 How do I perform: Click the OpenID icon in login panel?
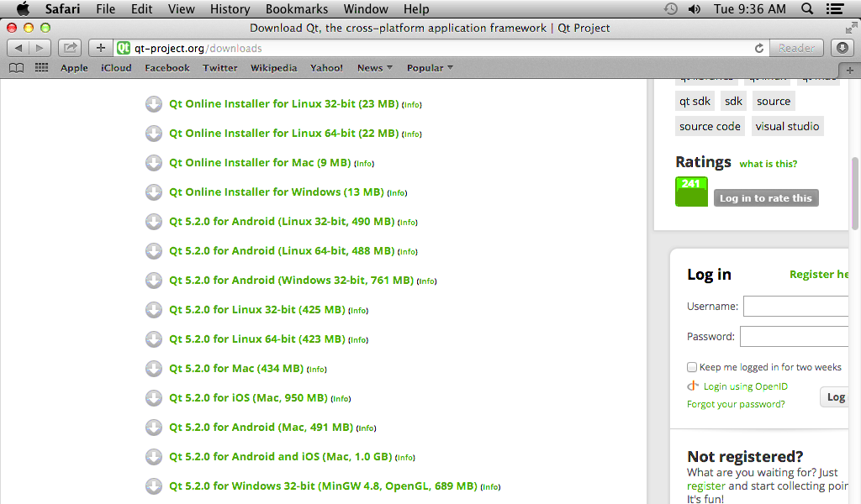tap(693, 386)
